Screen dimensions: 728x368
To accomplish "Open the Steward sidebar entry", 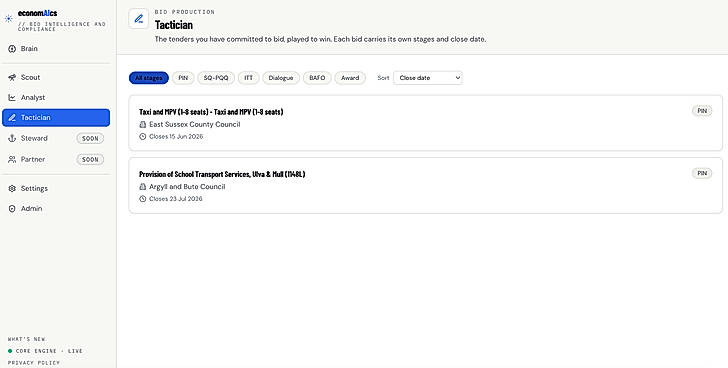I will click(56, 138).
